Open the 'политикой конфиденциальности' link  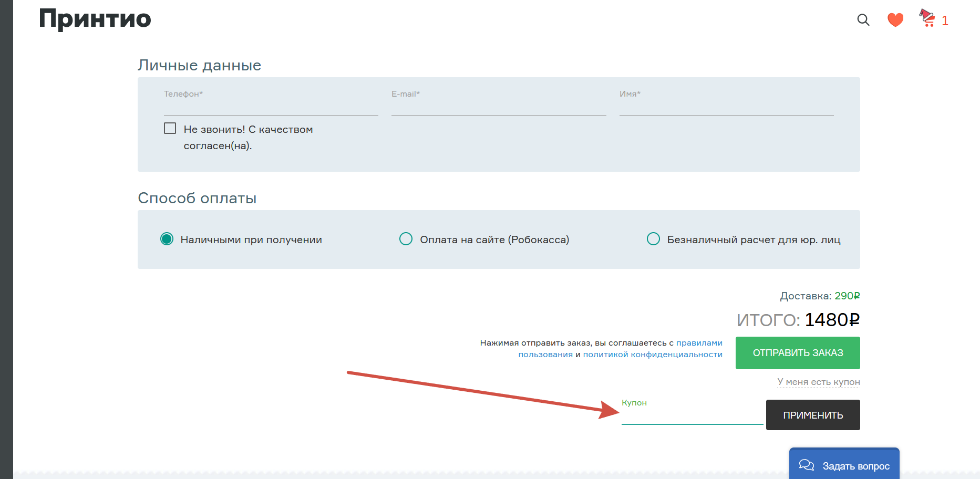pyautogui.click(x=653, y=355)
